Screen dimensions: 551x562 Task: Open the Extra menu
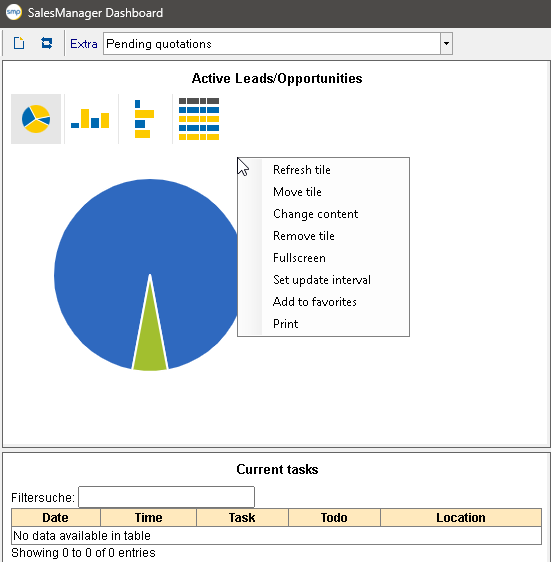(84, 44)
